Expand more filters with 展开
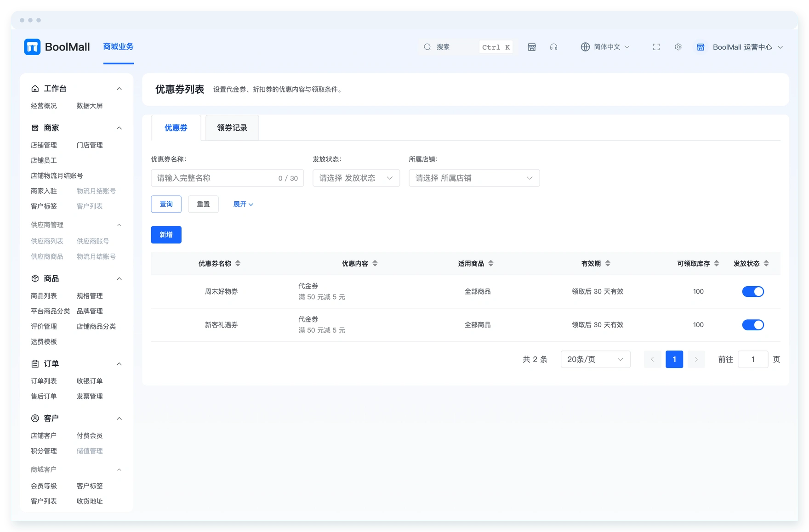The width and height of the screenshot is (809, 532). tap(243, 204)
